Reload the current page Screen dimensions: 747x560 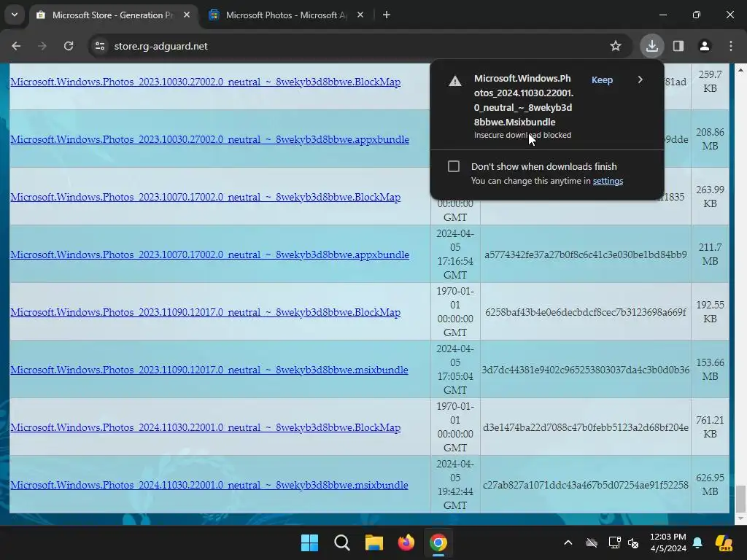click(x=69, y=46)
